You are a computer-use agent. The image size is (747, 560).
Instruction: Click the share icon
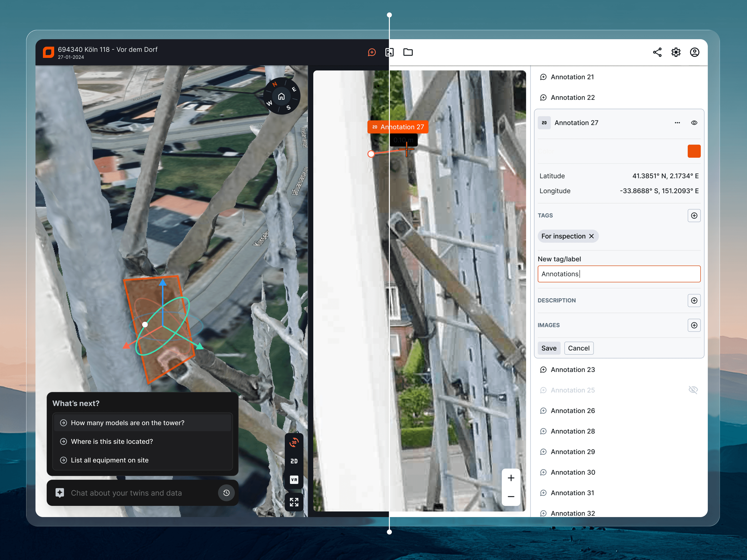[657, 52]
